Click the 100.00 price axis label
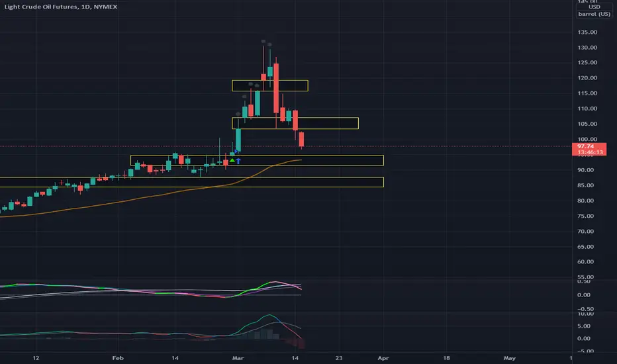617x364 pixels. [x=587, y=139]
